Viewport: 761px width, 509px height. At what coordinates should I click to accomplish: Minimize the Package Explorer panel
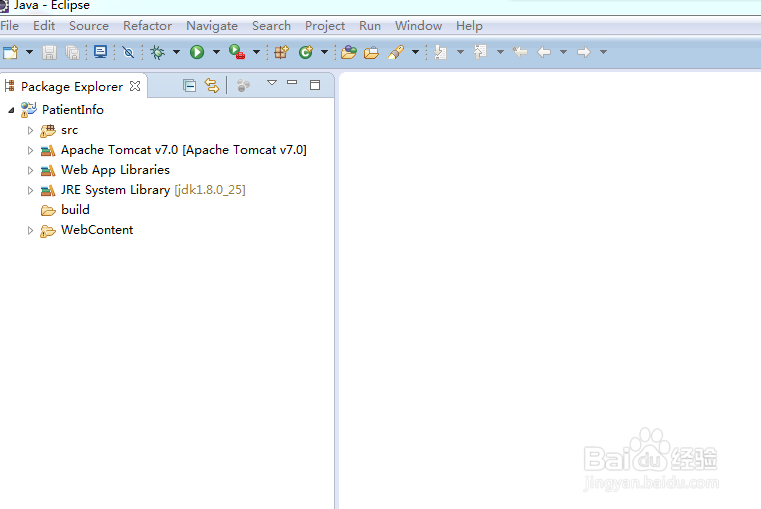pyautogui.click(x=292, y=82)
